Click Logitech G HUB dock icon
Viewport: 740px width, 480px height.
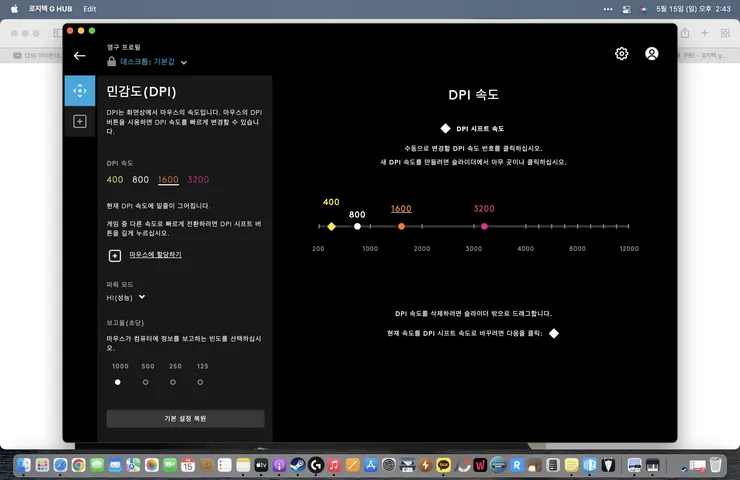pyautogui.click(x=316, y=465)
